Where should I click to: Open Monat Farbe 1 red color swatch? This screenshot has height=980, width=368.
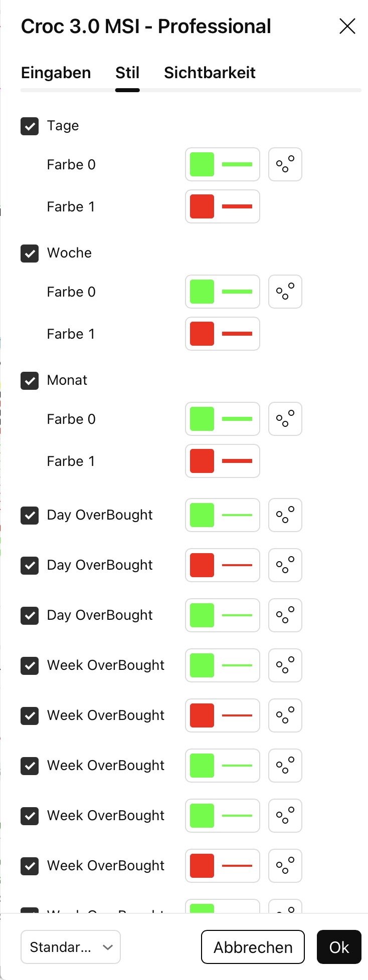tap(202, 461)
